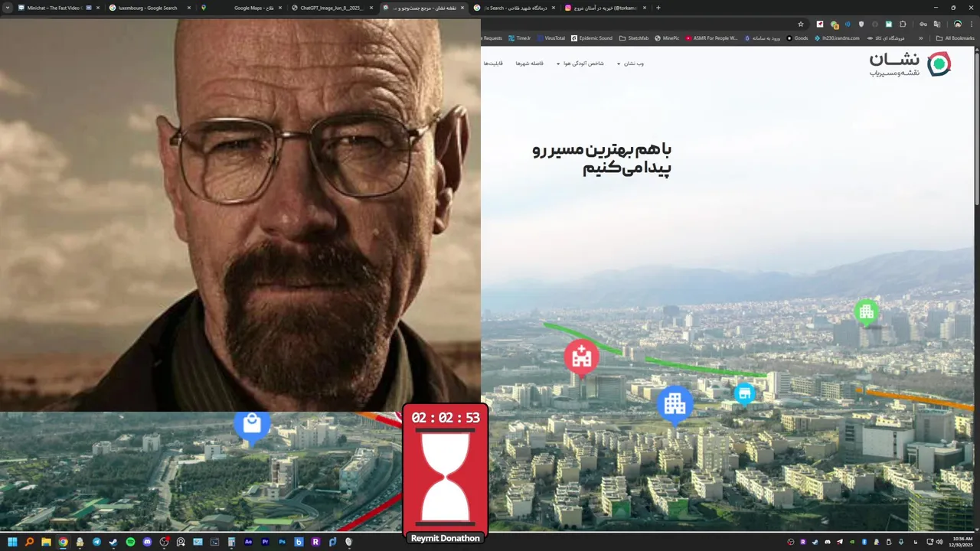980x551 pixels.
Task: Open After Effects from the taskbar
Action: tap(248, 542)
